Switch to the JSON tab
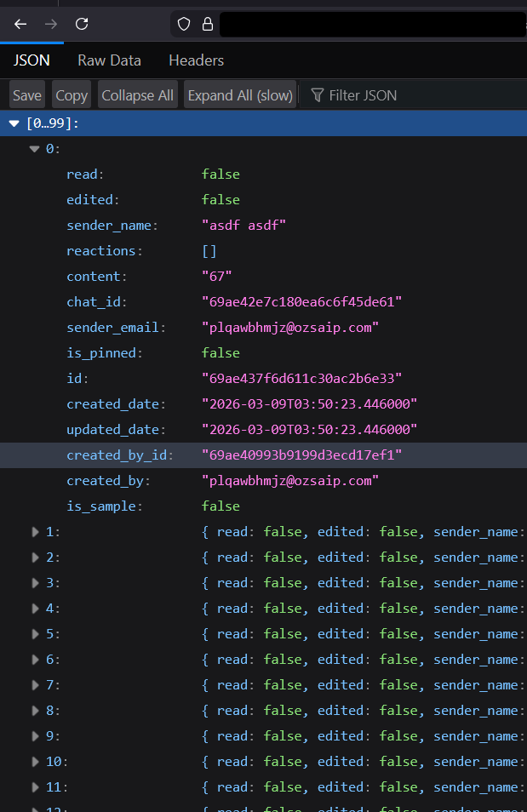Screen dimensions: 527x812 (x=32, y=60)
